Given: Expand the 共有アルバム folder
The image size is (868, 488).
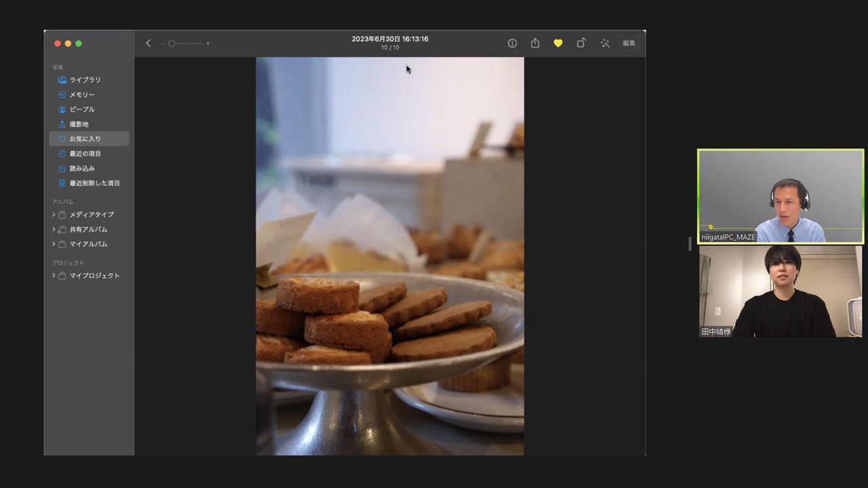Looking at the screenshot, I should (x=54, y=229).
